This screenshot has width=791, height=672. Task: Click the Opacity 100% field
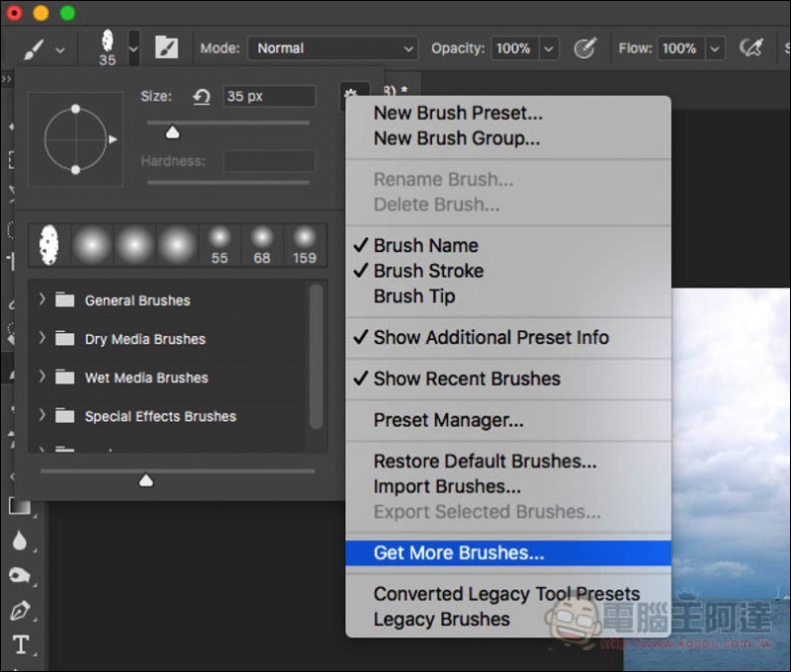coord(514,48)
